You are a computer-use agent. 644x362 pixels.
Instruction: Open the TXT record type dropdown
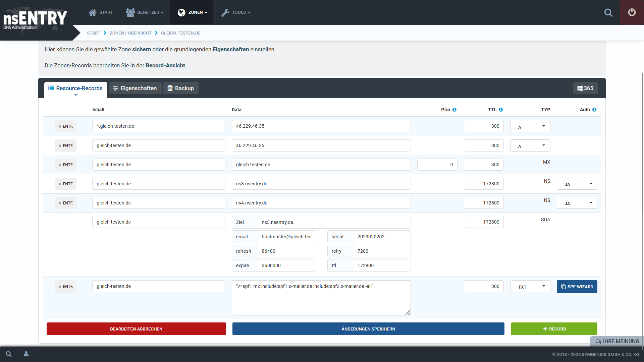[x=530, y=287]
